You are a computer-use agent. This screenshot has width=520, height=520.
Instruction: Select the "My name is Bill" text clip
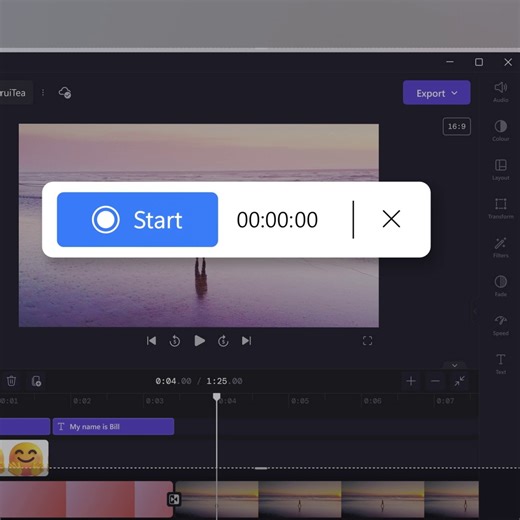[113, 426]
